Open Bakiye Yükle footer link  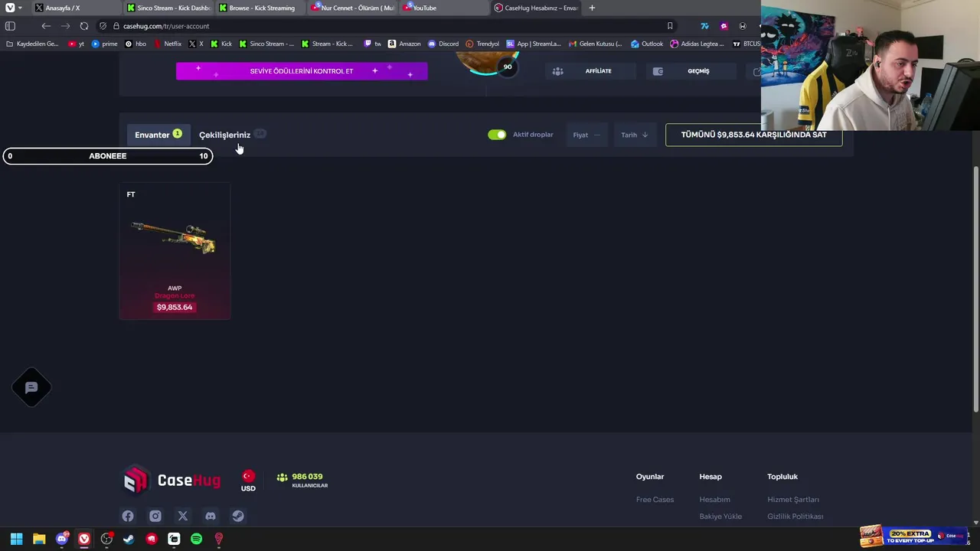pyautogui.click(x=720, y=517)
